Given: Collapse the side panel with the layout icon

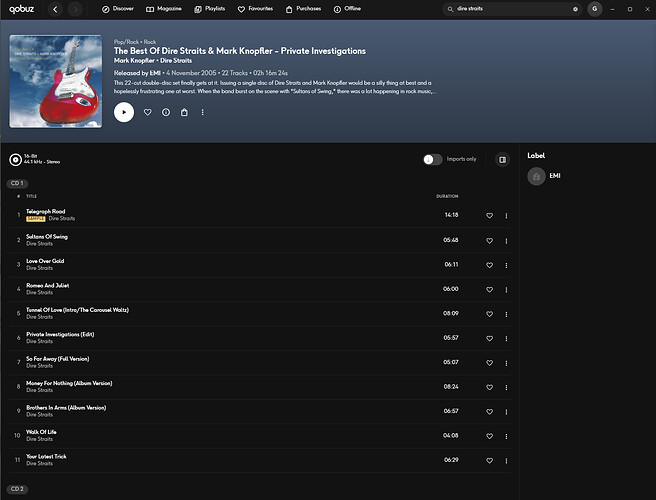Looking at the screenshot, I should pos(502,159).
